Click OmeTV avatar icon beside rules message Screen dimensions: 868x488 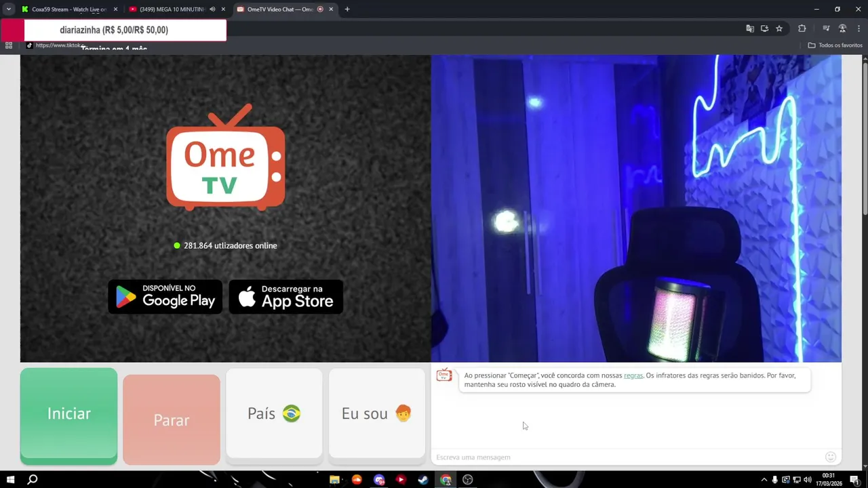(x=444, y=375)
